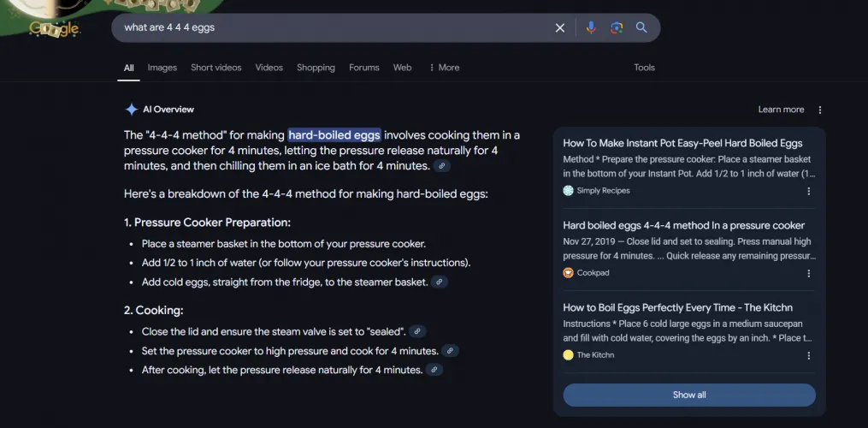Screen dimensions: 868x428
Task: Click source link icon after ice bath sentence
Action: (x=441, y=166)
